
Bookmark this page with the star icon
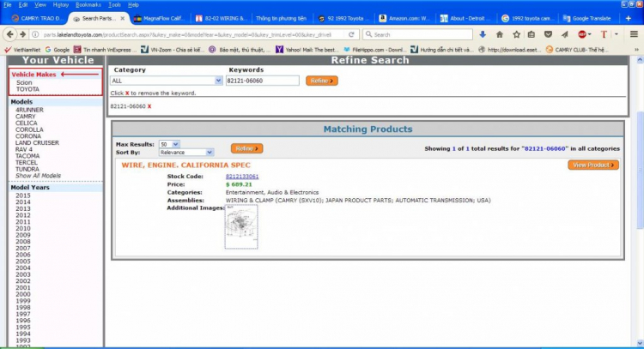tap(516, 34)
